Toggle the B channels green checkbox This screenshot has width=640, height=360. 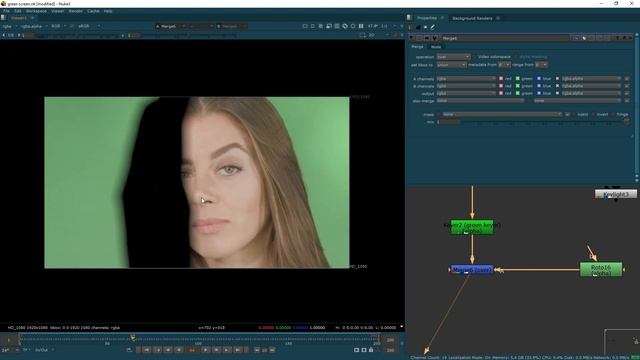point(518,86)
